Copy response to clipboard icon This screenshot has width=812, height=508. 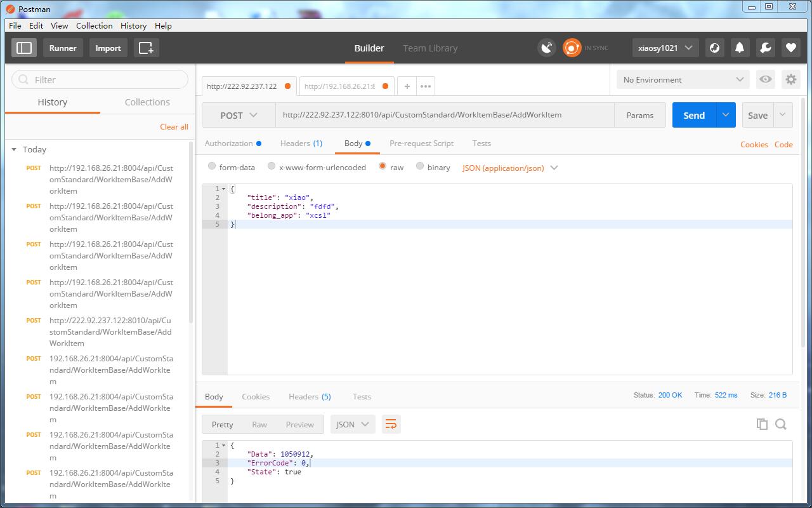coord(762,424)
